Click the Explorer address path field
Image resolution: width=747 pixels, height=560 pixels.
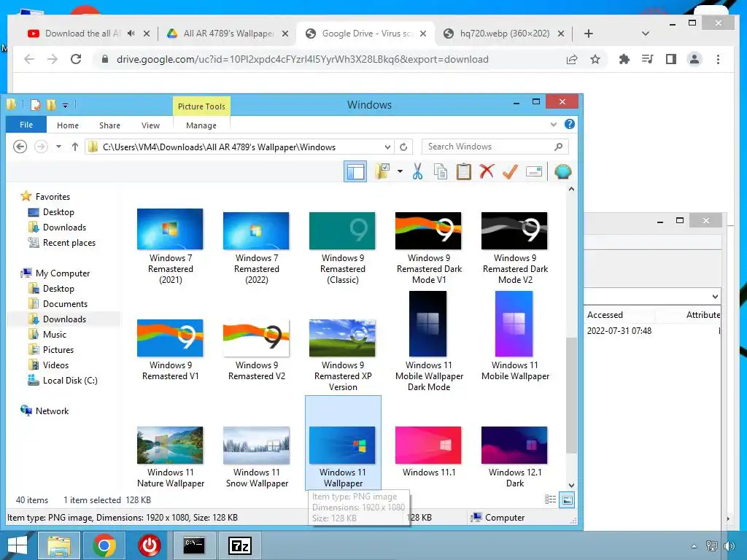[x=239, y=147]
